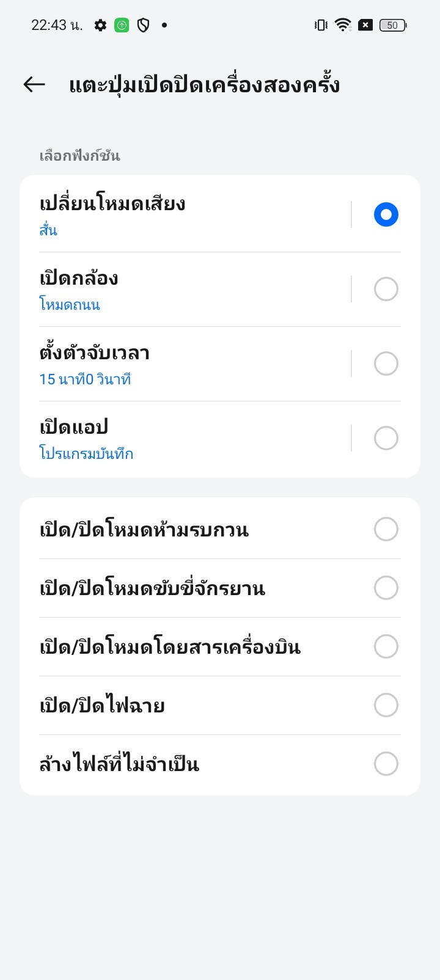Image resolution: width=440 pixels, height=980 pixels.
Task: Tap the battery level indicator
Action: click(x=393, y=25)
